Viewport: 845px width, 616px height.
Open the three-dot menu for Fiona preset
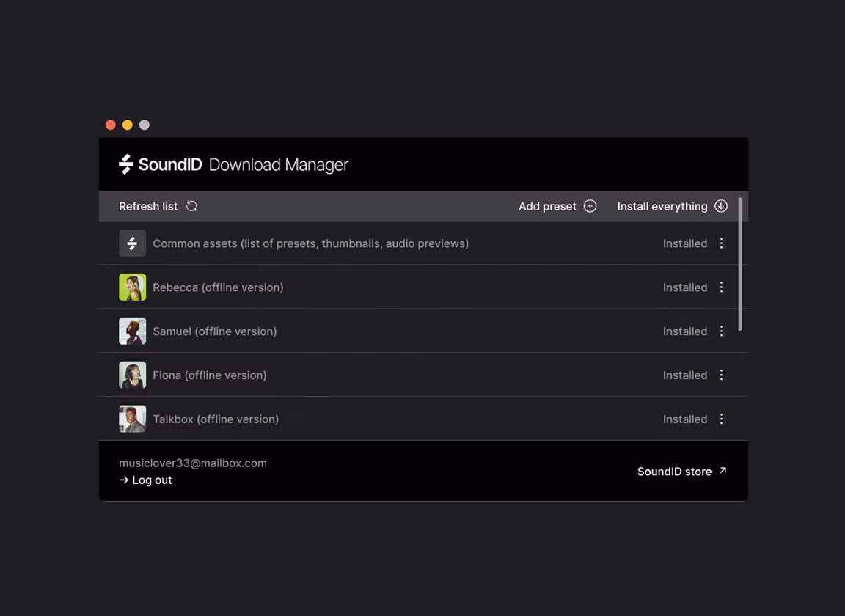pyautogui.click(x=721, y=375)
